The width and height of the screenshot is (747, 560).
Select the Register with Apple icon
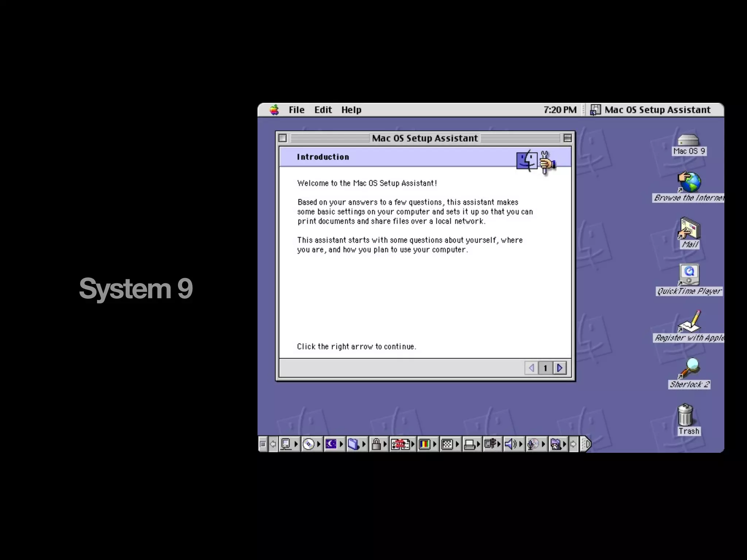pyautogui.click(x=689, y=326)
